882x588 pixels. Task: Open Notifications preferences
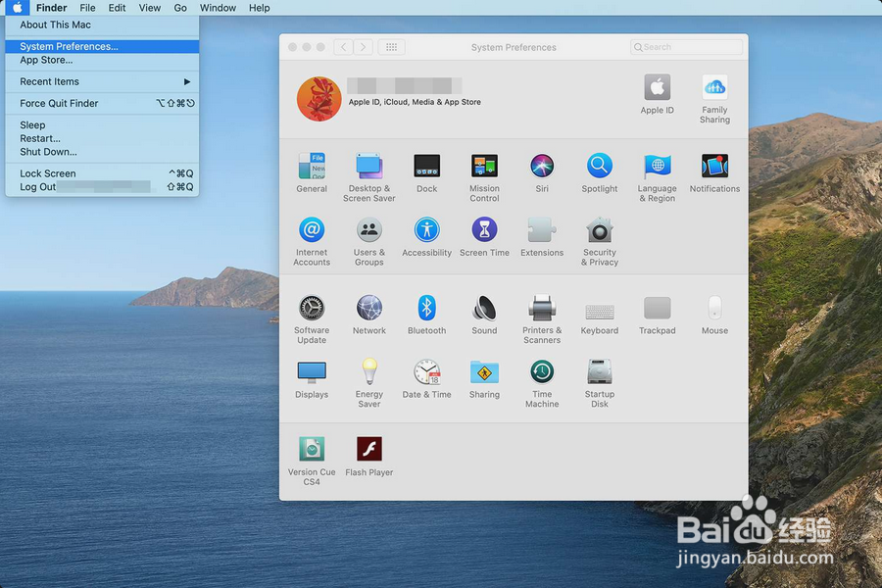pyautogui.click(x=714, y=172)
